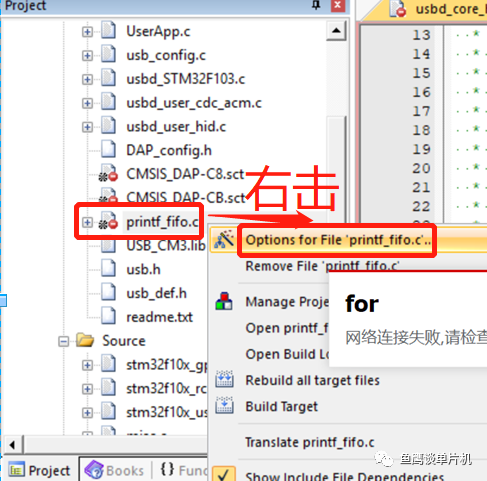Image resolution: width=487 pixels, height=481 pixels.
Task: Click the Build Target icon
Action: (x=224, y=406)
